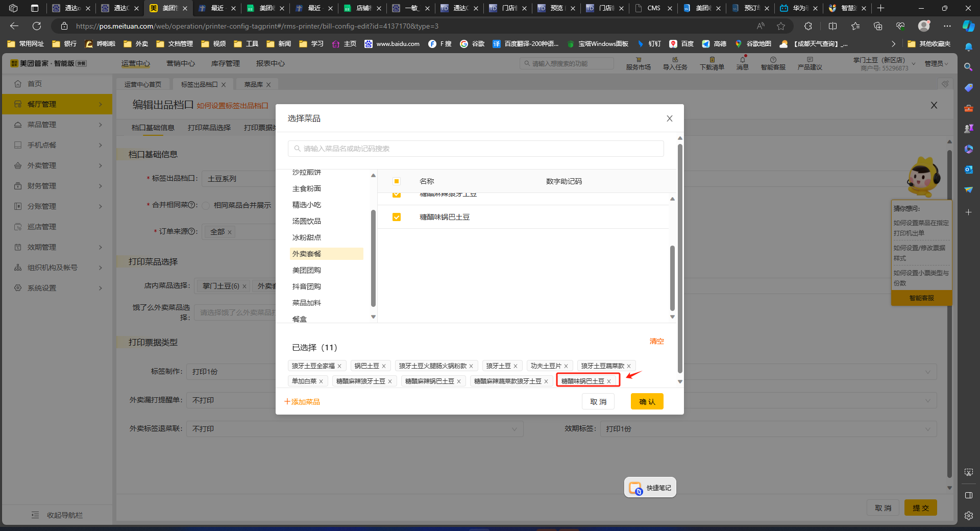980x531 pixels.
Task: Expand 外卖管理 sidebar section
Action: pos(57,165)
